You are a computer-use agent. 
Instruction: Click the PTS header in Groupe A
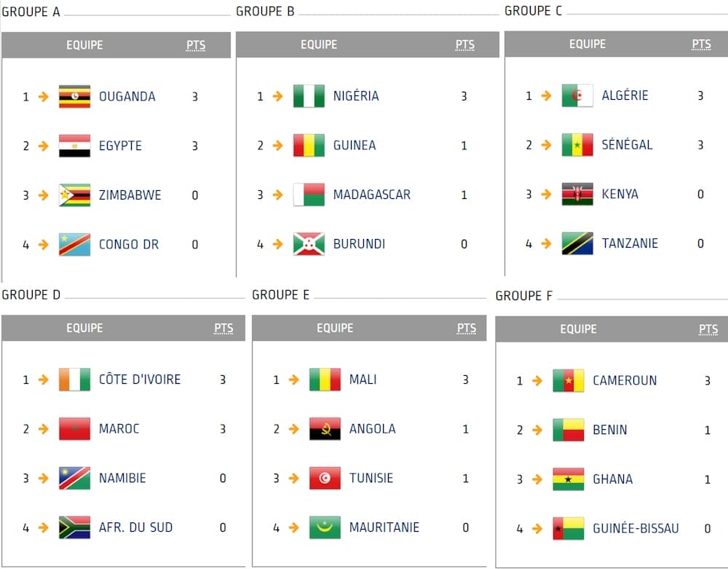tap(196, 45)
